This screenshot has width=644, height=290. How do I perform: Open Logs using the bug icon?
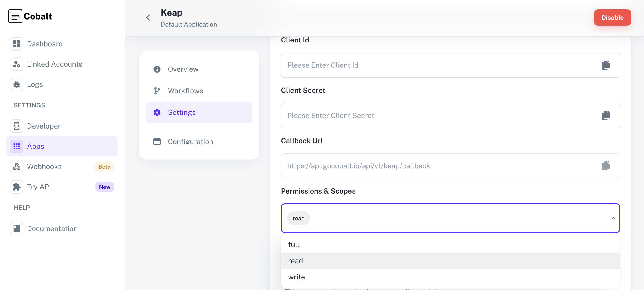click(16, 84)
